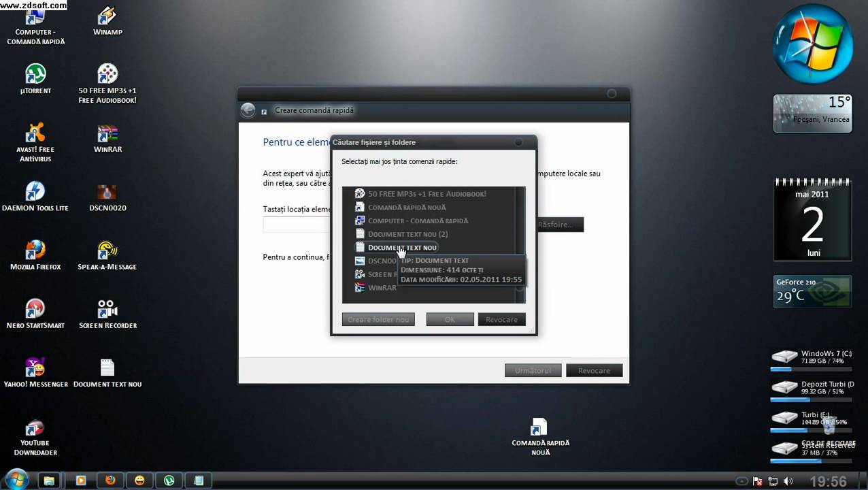Open Nero StartSmart desktop shortcut
This screenshot has height=490, width=868.
tap(35, 314)
